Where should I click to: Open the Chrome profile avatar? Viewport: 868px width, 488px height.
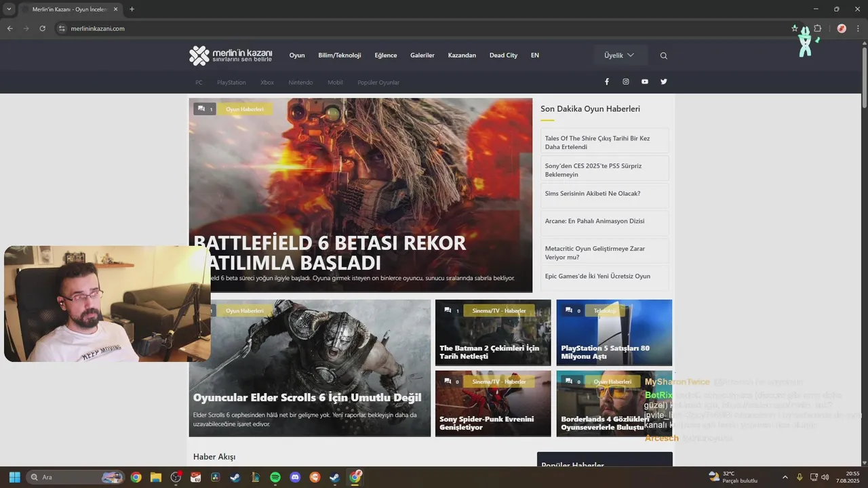coord(841,28)
